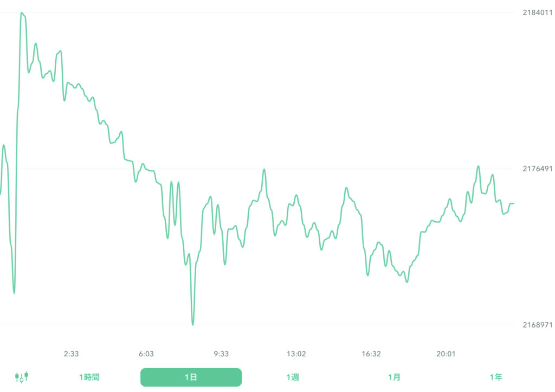Click the lowest dip of the price line

coord(193,325)
